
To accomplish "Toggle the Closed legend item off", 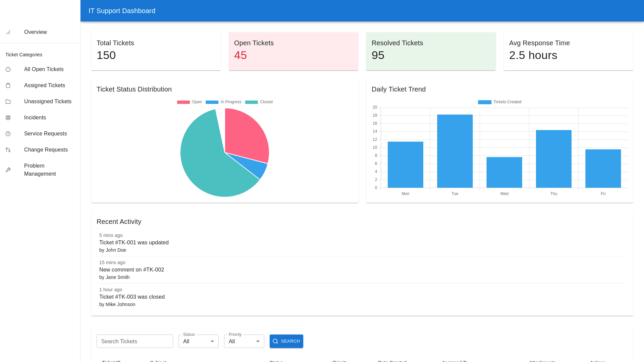I will [259, 102].
